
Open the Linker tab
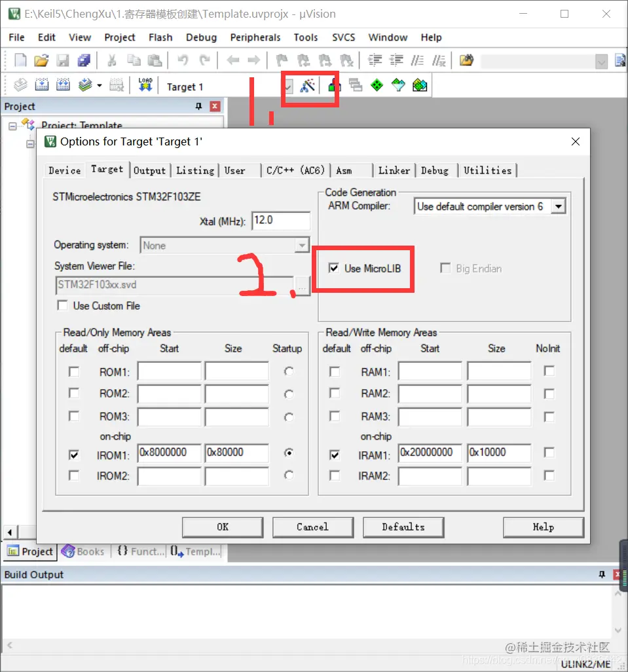394,170
